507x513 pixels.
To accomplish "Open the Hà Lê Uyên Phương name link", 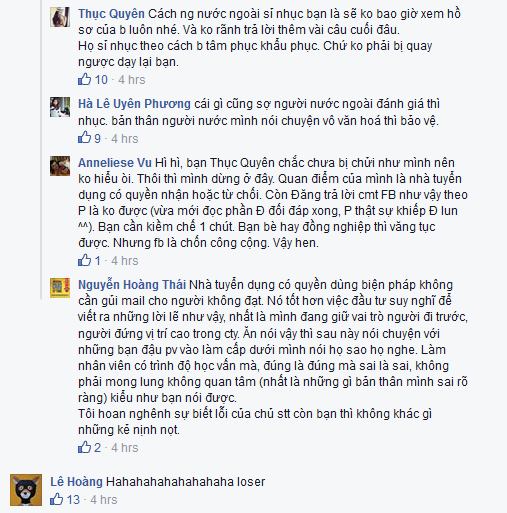I will point(134,104).
